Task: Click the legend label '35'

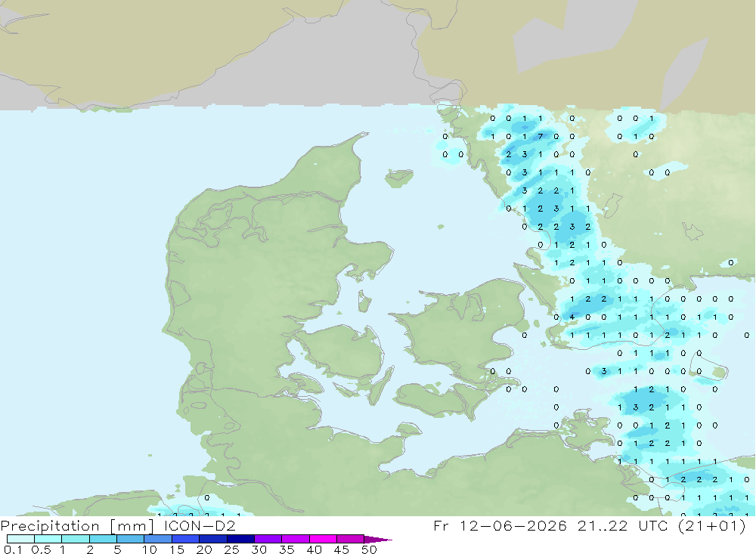Action: (x=287, y=549)
